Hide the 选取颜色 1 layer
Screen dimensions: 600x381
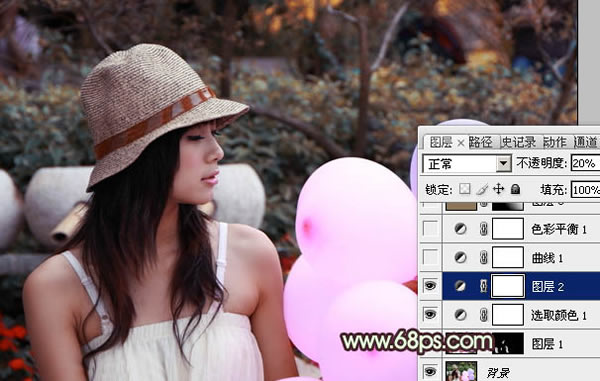click(x=430, y=314)
